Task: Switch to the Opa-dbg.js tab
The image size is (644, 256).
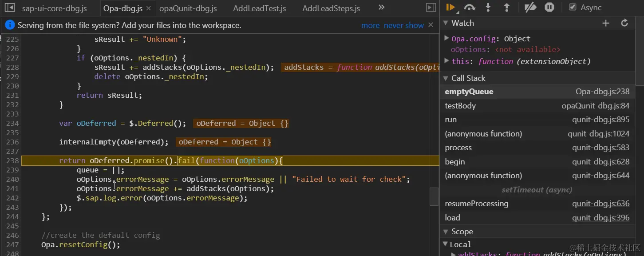Action: point(122,8)
